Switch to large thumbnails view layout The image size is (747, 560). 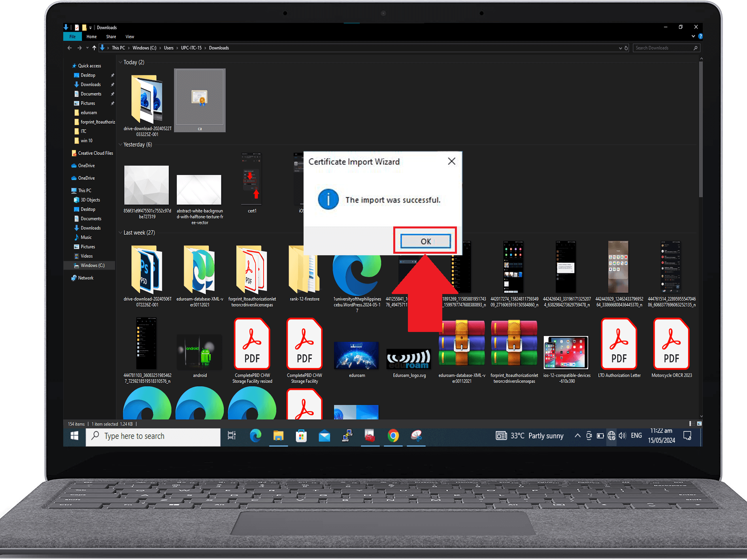point(699,424)
